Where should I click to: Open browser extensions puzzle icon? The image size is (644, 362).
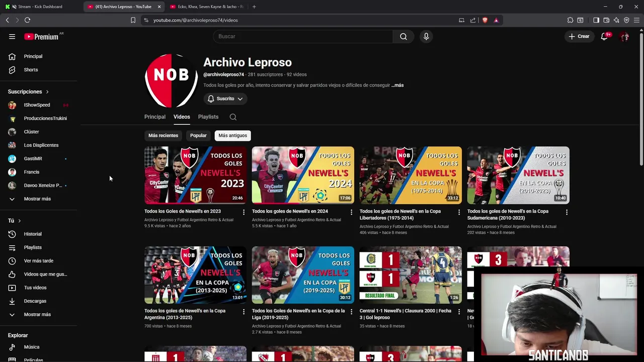click(x=570, y=20)
